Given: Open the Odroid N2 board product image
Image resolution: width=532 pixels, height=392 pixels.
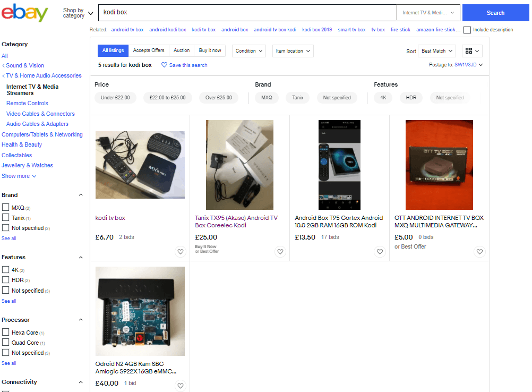Looking at the screenshot, I should (140, 311).
